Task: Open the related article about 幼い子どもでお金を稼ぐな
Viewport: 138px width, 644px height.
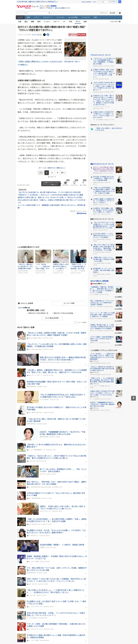Action: [49, 192]
